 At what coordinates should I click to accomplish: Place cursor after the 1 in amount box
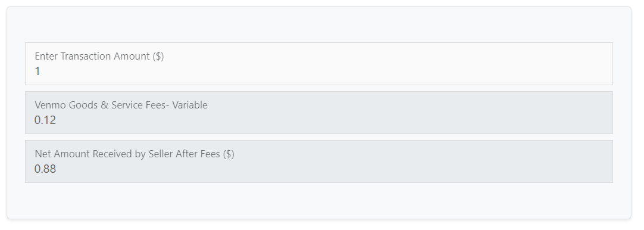coord(41,71)
